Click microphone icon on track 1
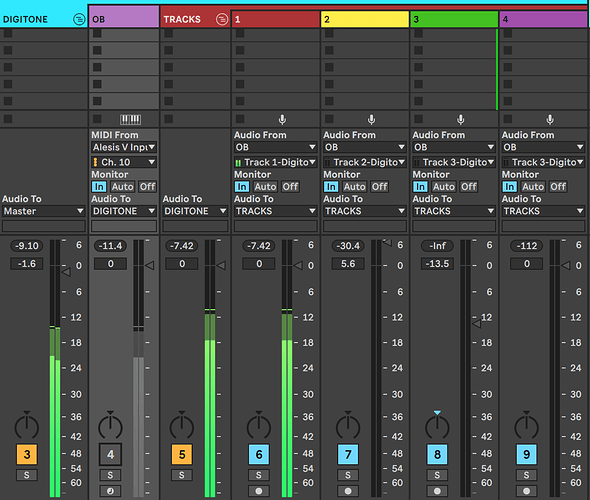 pyautogui.click(x=282, y=120)
